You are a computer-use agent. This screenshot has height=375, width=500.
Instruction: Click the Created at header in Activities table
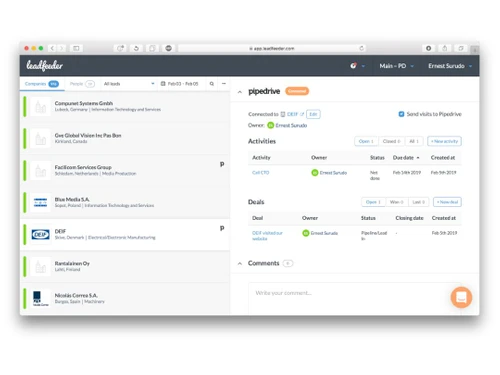(x=443, y=158)
